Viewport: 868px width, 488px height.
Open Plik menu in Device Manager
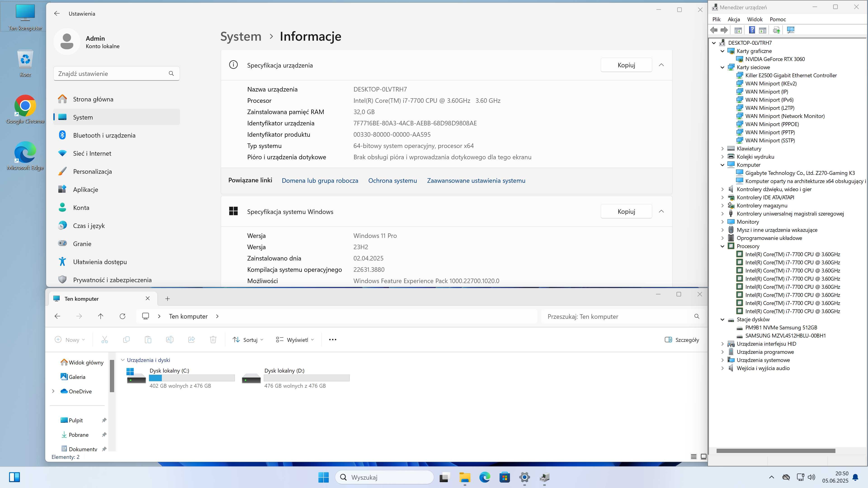[716, 19]
